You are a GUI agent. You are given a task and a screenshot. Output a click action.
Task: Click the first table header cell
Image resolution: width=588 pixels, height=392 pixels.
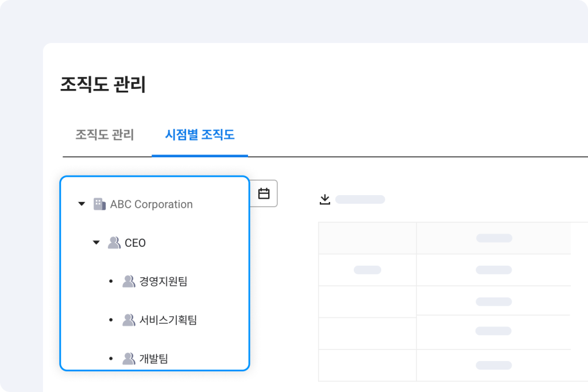tap(367, 238)
